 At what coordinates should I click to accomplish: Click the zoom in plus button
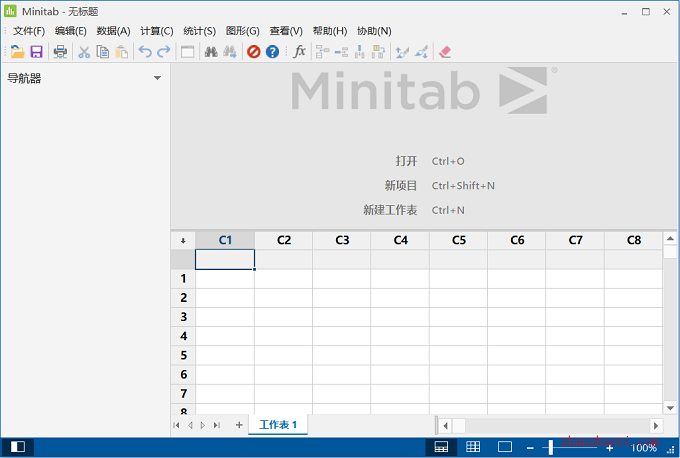(609, 448)
